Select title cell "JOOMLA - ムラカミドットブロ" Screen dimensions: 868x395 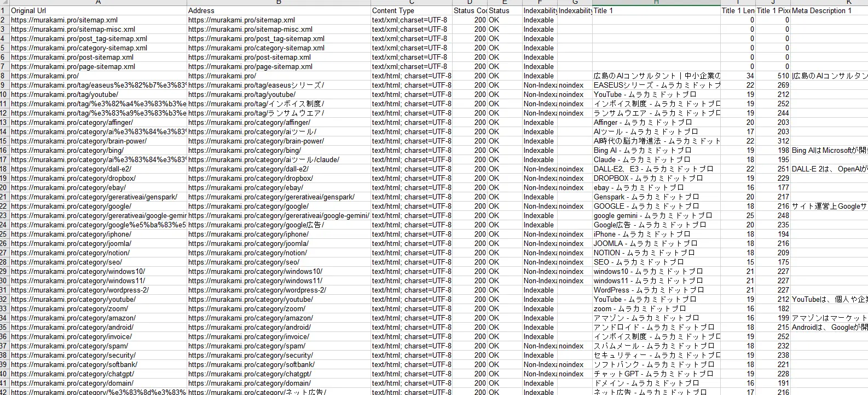click(x=656, y=243)
